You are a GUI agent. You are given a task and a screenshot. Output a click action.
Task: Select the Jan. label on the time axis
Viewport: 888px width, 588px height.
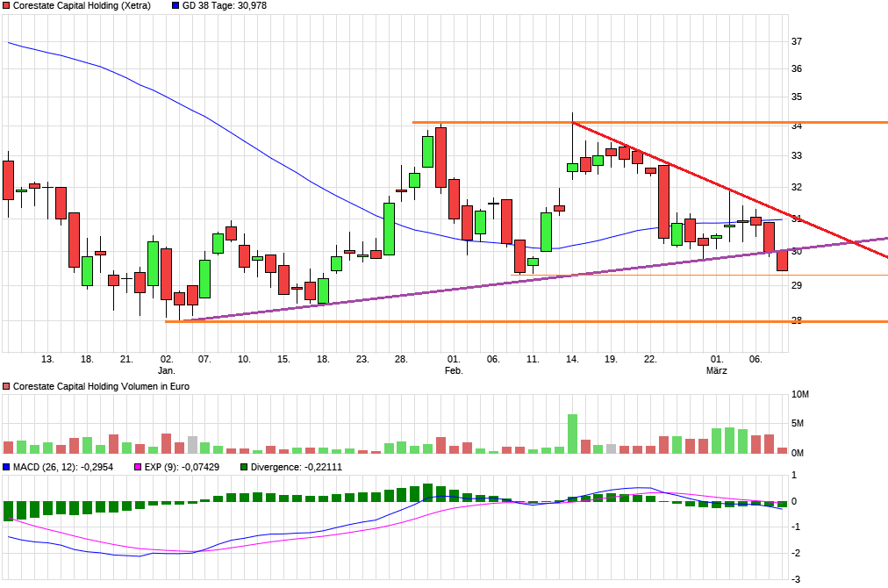(x=166, y=369)
